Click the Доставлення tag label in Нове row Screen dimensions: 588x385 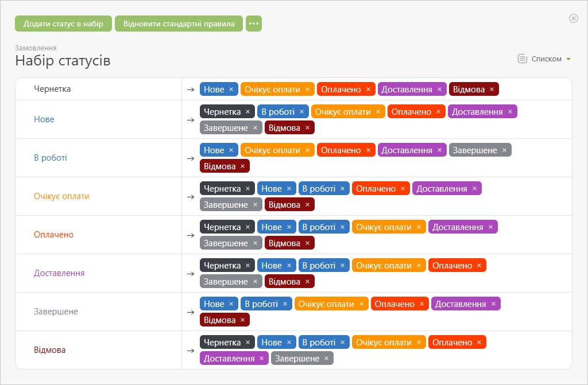click(x=477, y=112)
